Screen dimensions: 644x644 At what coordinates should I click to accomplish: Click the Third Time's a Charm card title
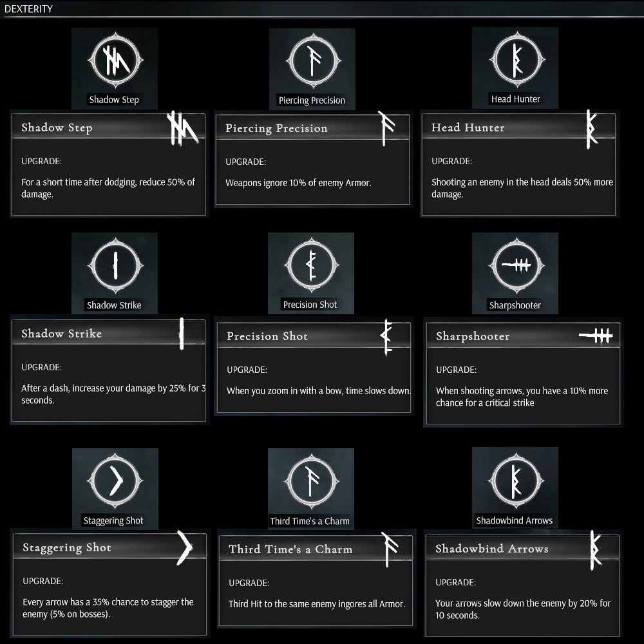(x=290, y=549)
